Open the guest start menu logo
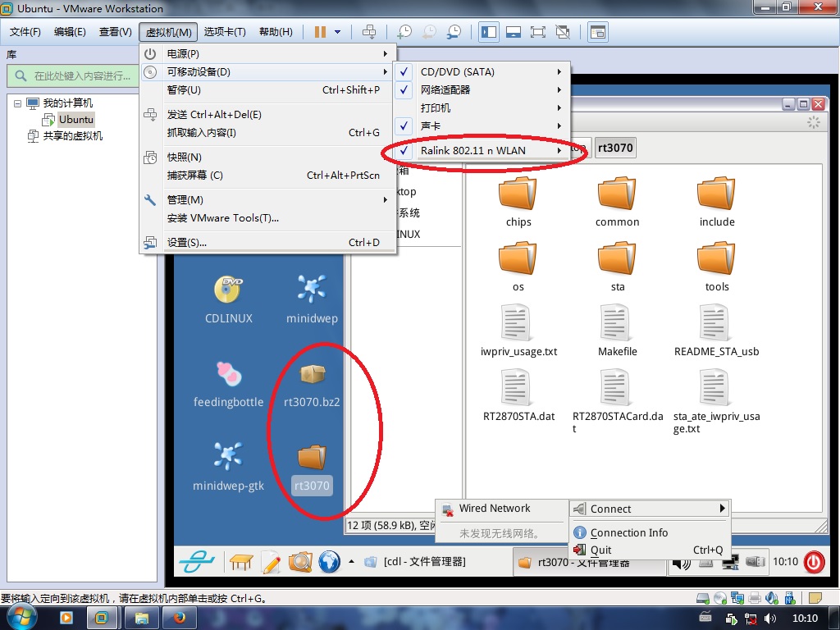The height and width of the screenshot is (630, 840). 197,561
